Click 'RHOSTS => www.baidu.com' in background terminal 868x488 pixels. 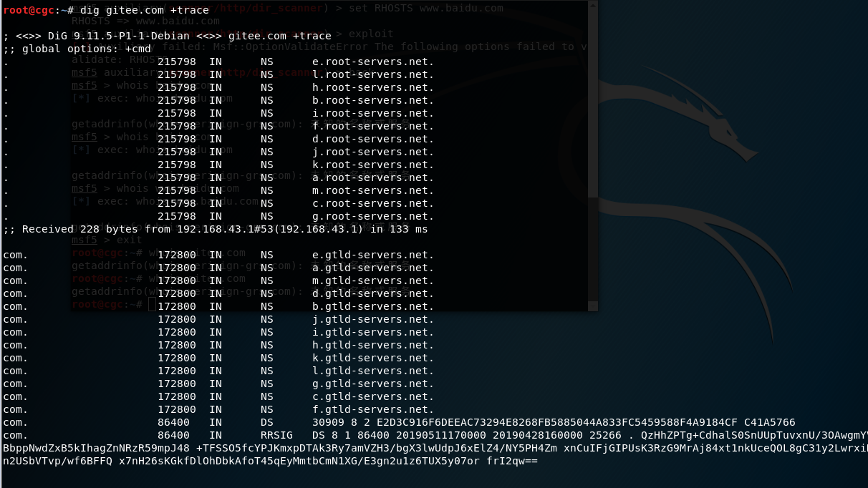[x=145, y=21]
